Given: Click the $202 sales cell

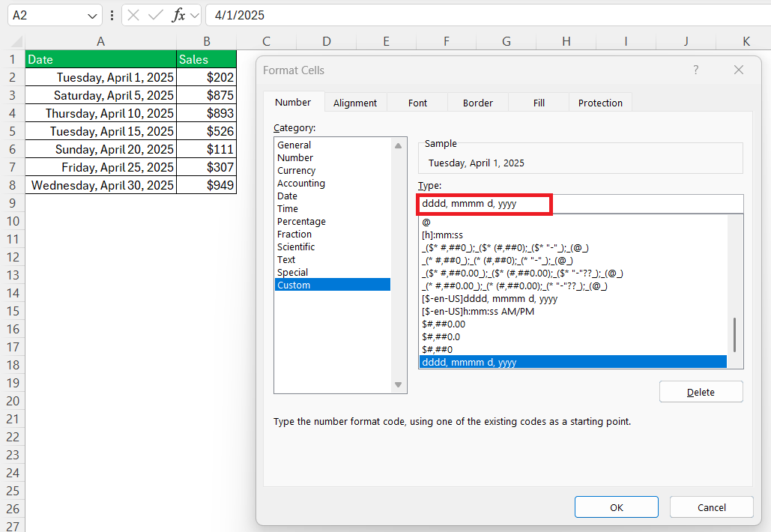Looking at the screenshot, I should [x=207, y=77].
